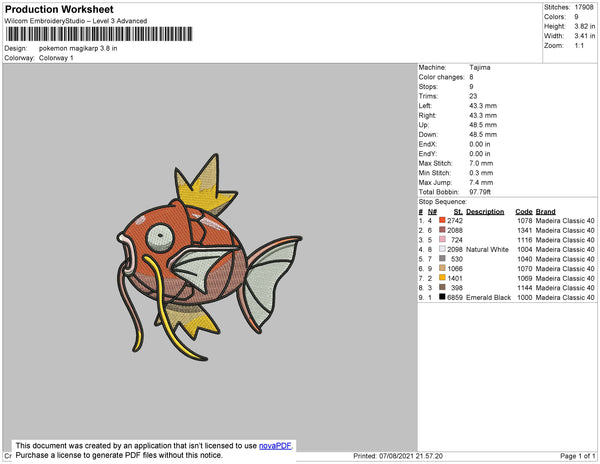
Task: Click the Min Stitch value 0.3 mm
Action: (x=481, y=173)
